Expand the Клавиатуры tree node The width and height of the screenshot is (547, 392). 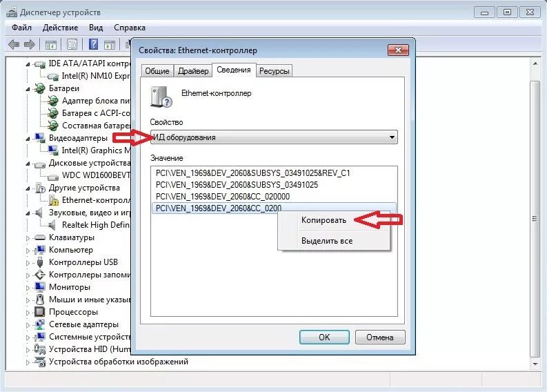pos(28,238)
